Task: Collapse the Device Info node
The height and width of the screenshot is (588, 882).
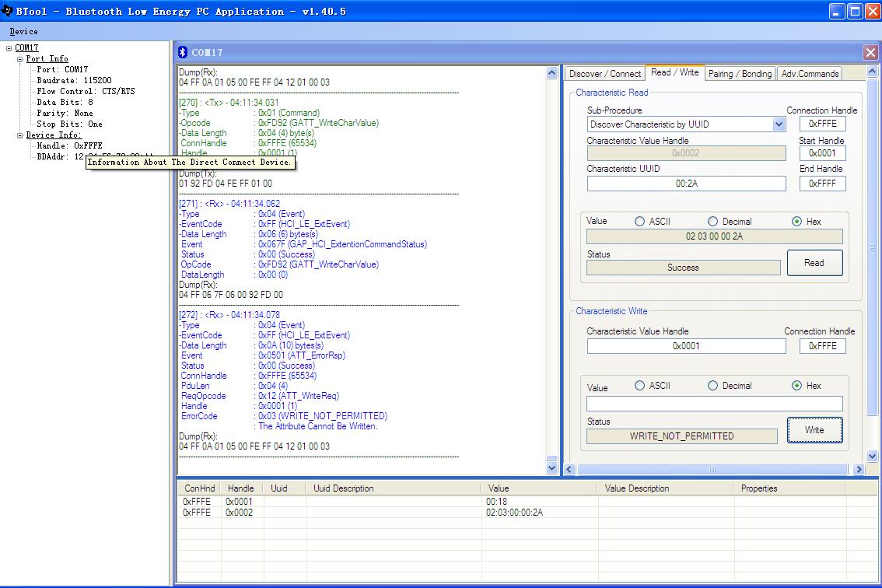Action: pyautogui.click(x=19, y=135)
